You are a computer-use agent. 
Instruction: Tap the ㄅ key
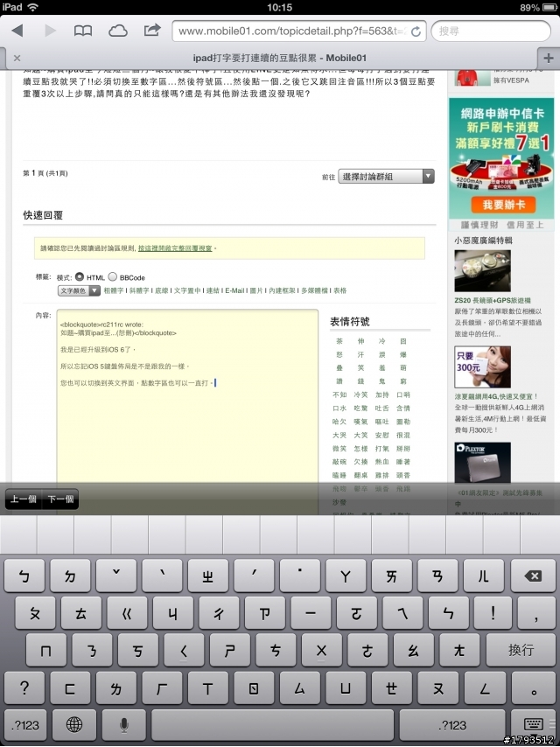[x=24, y=576]
